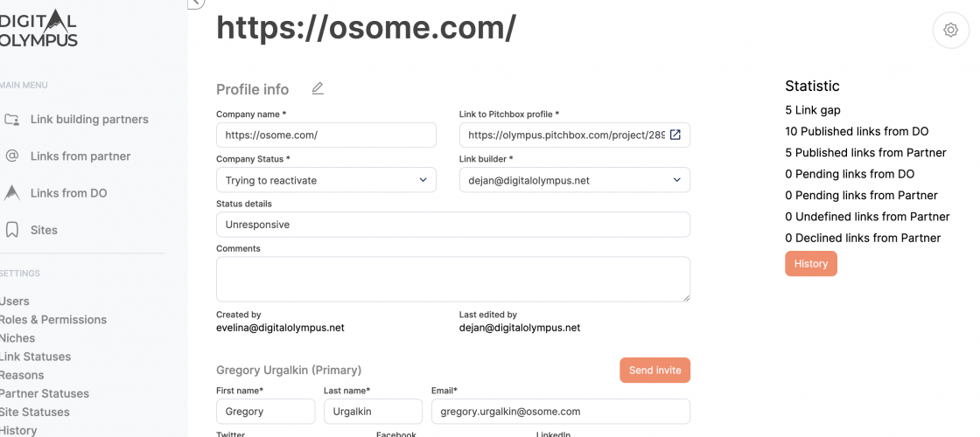Screen dimensions: 980x437
Task: Click into the Comments text area
Action: [x=452, y=279]
